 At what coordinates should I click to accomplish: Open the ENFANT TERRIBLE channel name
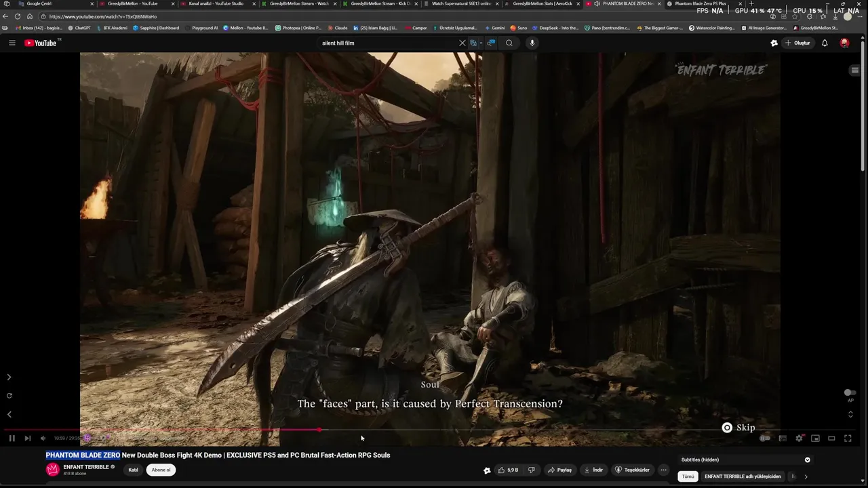tap(86, 467)
